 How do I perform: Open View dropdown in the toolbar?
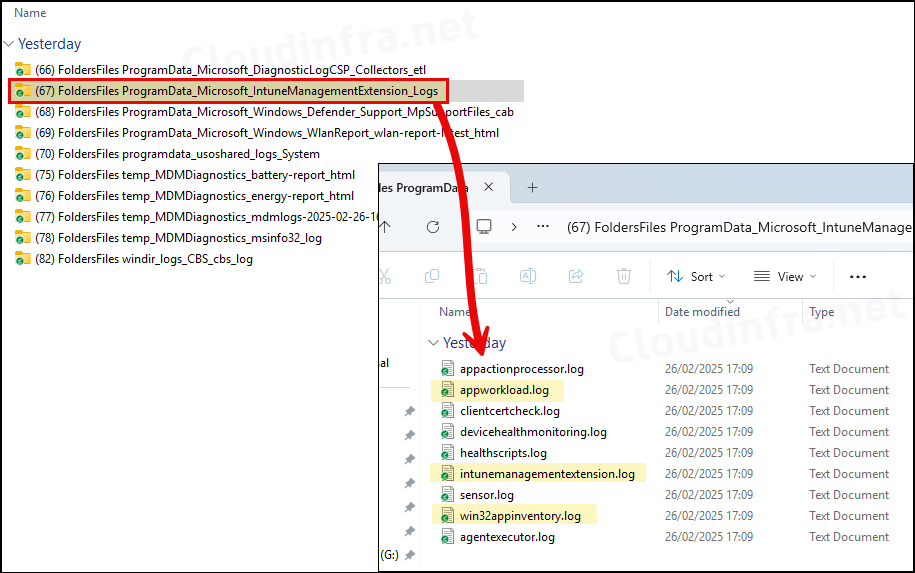(x=785, y=277)
